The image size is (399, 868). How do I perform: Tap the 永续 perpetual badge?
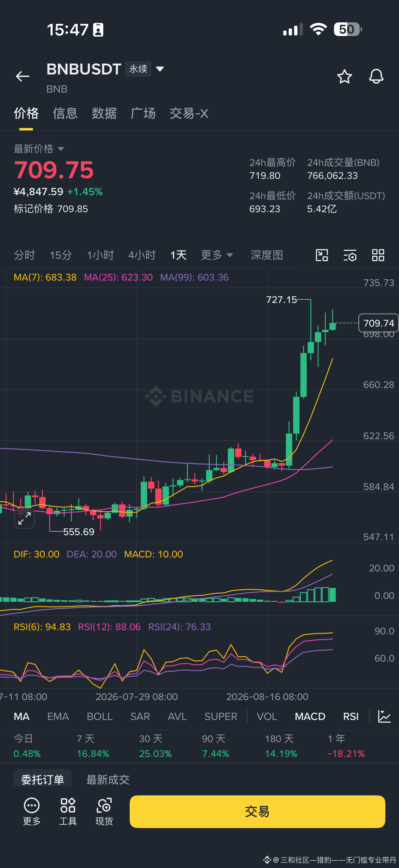point(138,69)
